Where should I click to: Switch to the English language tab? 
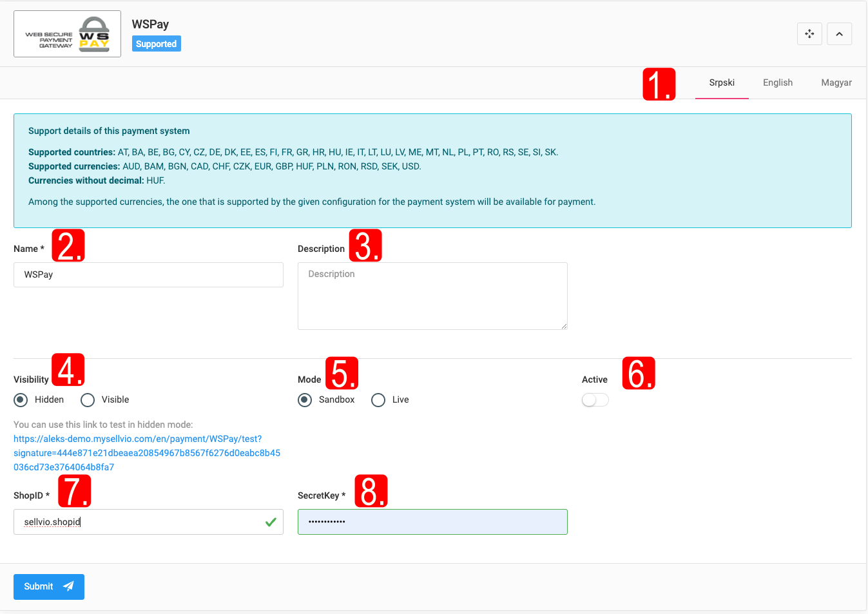pyautogui.click(x=777, y=82)
